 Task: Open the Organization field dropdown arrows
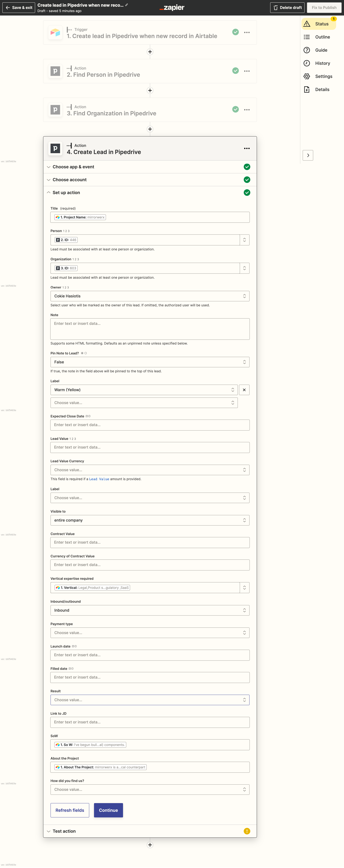(245, 268)
